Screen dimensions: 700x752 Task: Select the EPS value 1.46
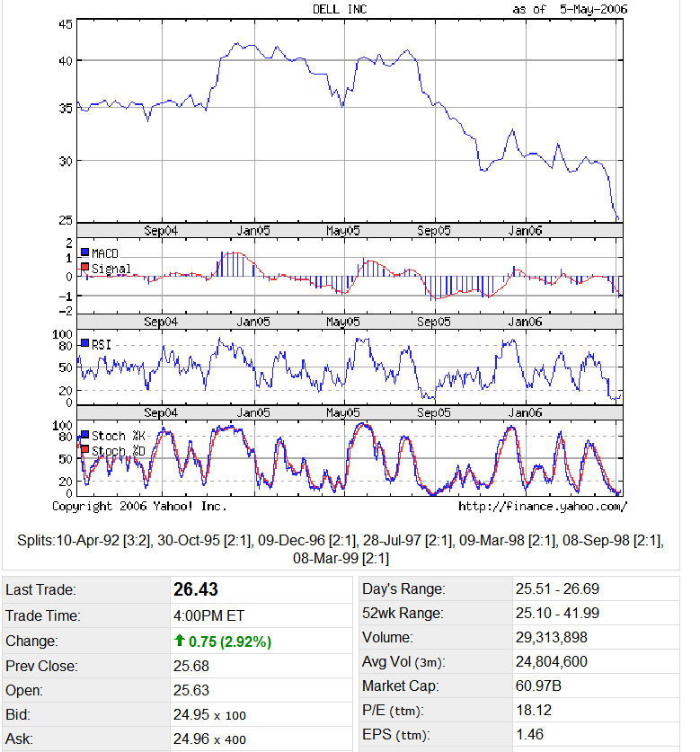tap(529, 735)
